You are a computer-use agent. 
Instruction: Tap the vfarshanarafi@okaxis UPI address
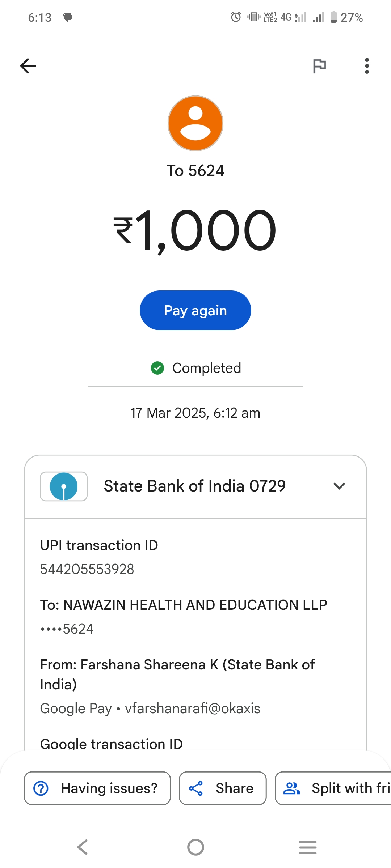[x=193, y=709]
